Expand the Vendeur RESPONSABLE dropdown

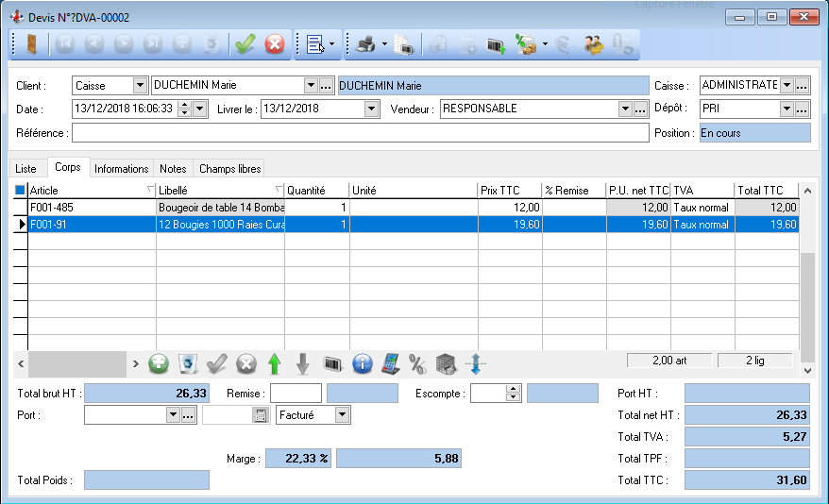point(625,109)
